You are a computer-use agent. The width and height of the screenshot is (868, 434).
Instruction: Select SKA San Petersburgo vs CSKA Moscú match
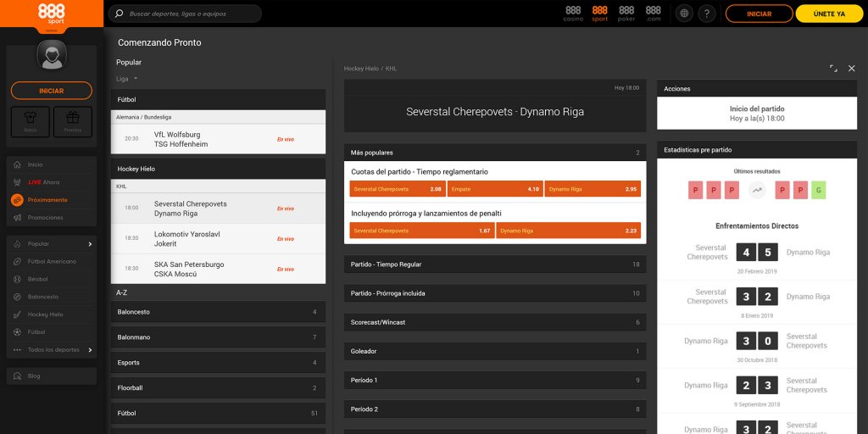tap(218, 269)
